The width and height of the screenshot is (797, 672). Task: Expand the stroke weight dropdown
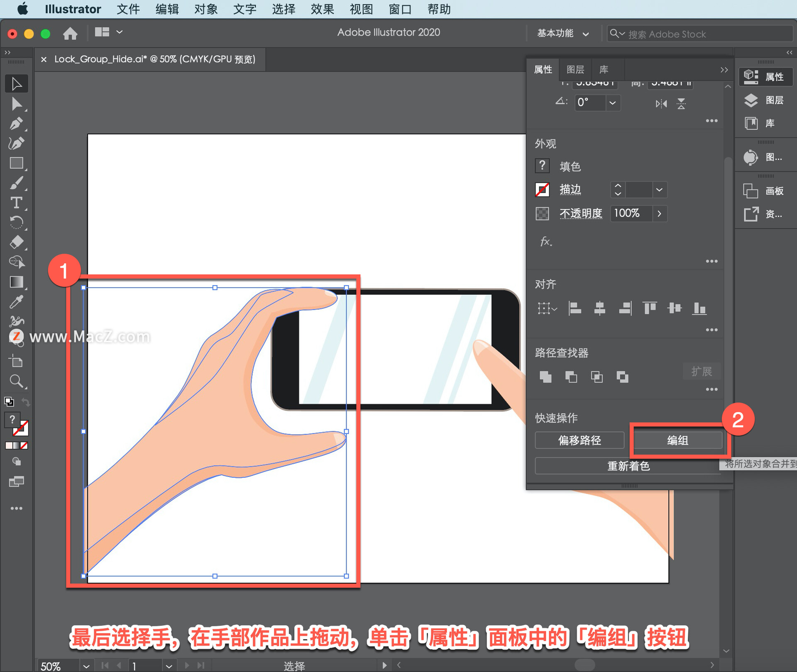pyautogui.click(x=659, y=190)
